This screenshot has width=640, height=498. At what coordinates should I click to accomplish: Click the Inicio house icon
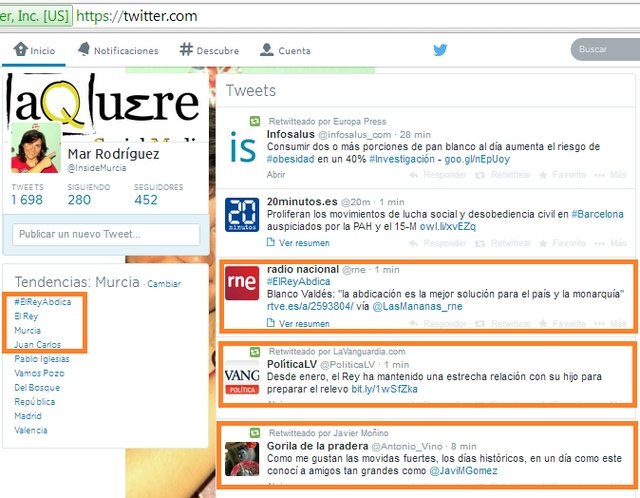coord(20,49)
